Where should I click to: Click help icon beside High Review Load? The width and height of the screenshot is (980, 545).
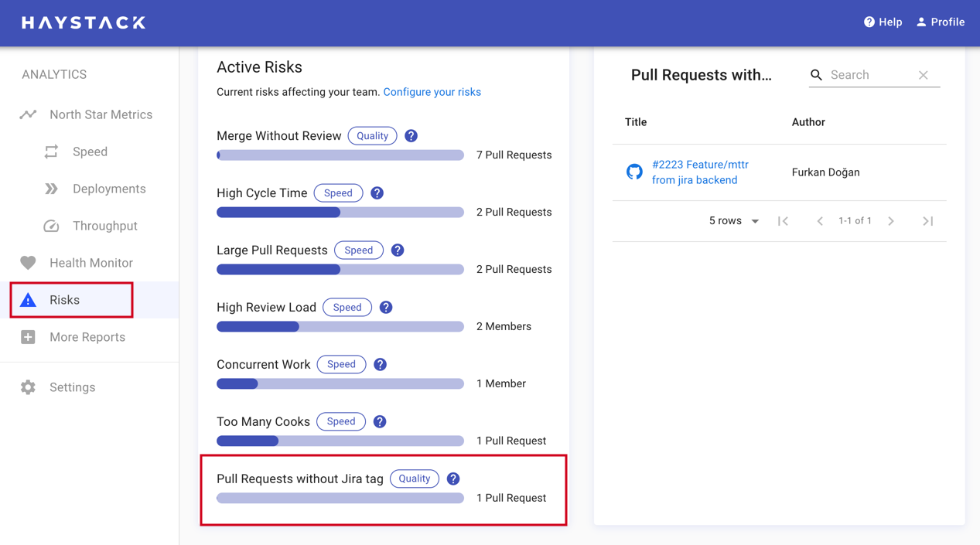386,308
